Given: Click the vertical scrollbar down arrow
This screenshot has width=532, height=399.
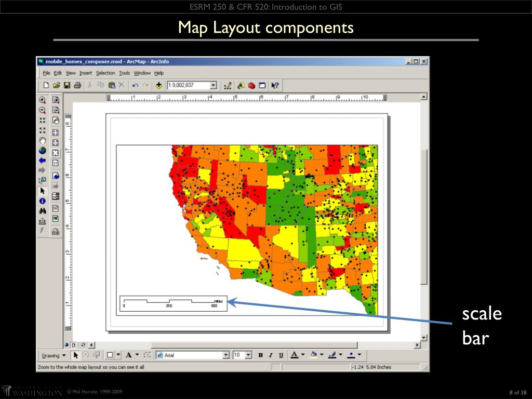Looking at the screenshot, I should [423, 338].
